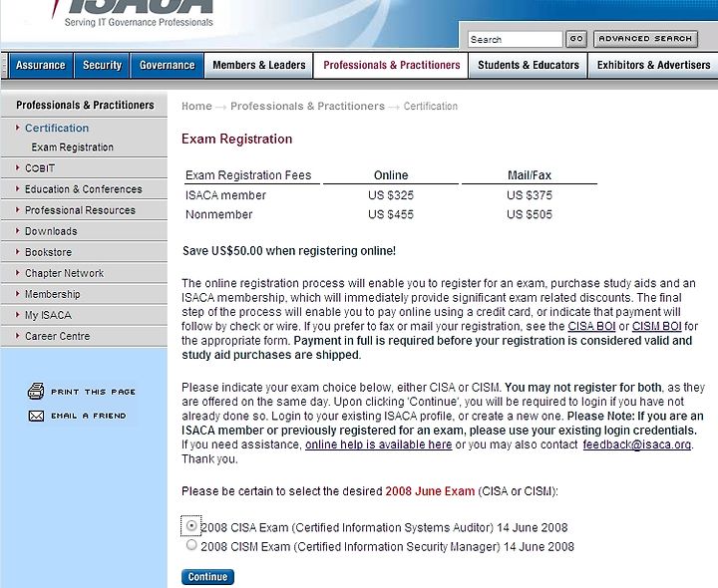Screen dimensions: 718x588
Task: Click the Exam Registration page heading
Action: point(236,139)
